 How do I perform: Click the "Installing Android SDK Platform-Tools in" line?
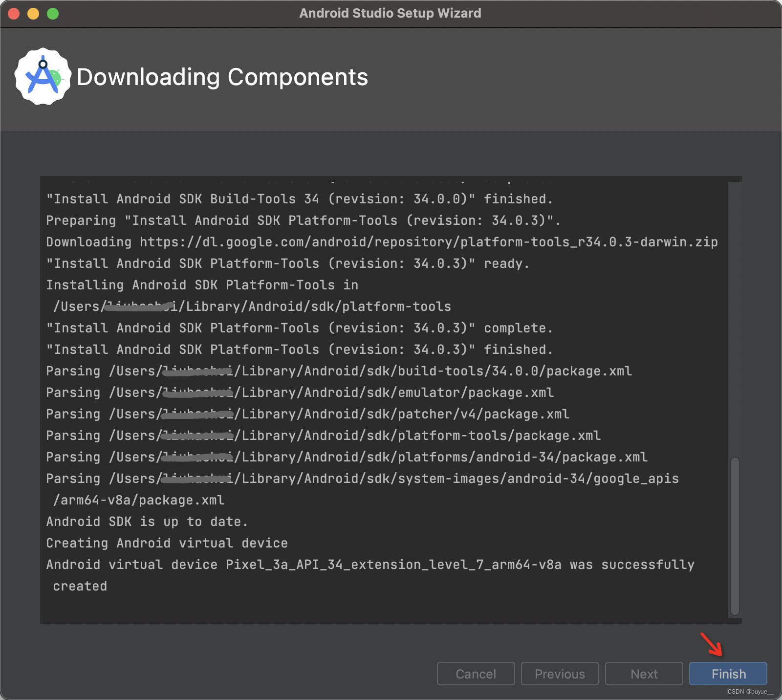pyautogui.click(x=202, y=285)
